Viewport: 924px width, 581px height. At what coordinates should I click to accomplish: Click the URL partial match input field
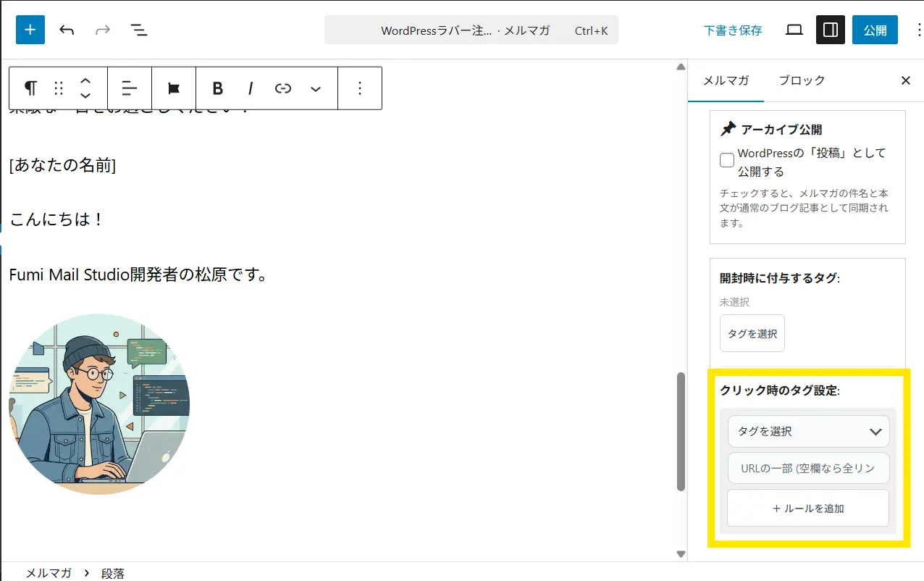pyautogui.click(x=808, y=468)
